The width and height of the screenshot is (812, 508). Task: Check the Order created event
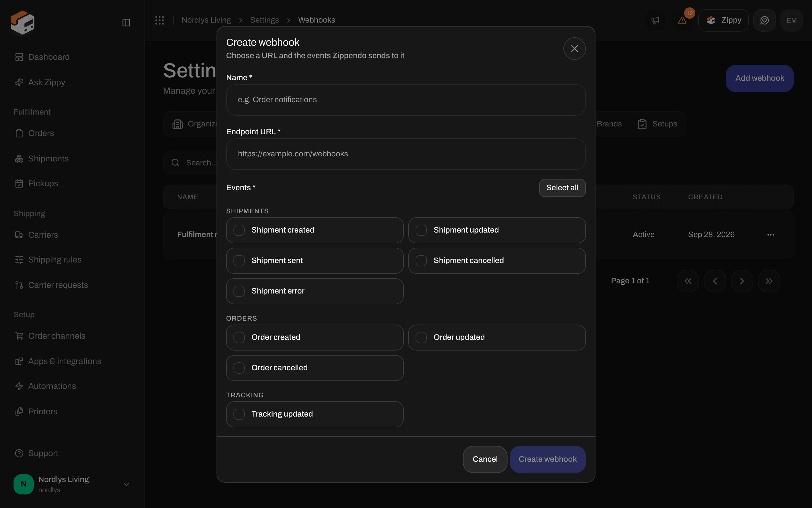click(x=239, y=337)
